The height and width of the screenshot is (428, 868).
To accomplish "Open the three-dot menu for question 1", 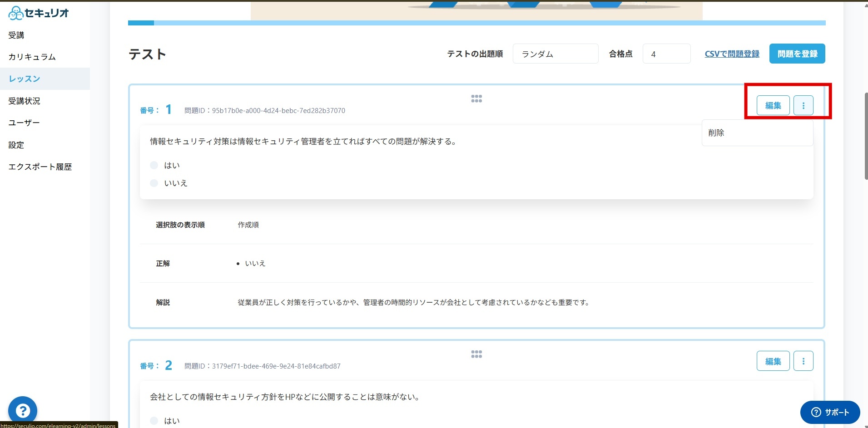I will point(803,105).
